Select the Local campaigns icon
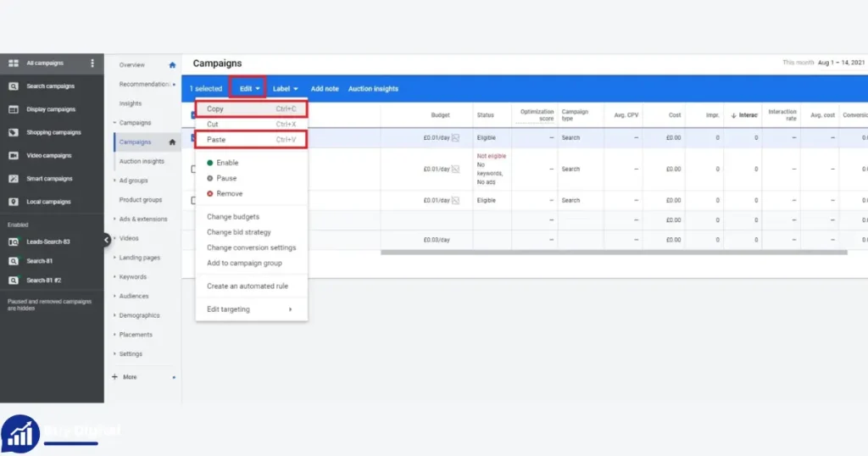 click(x=14, y=202)
